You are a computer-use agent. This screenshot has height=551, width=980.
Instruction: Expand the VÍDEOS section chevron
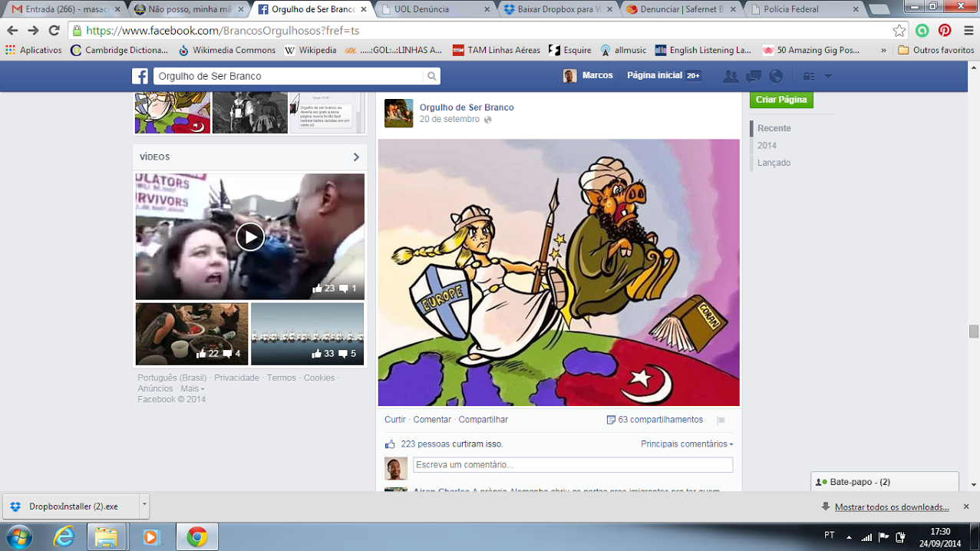point(356,157)
